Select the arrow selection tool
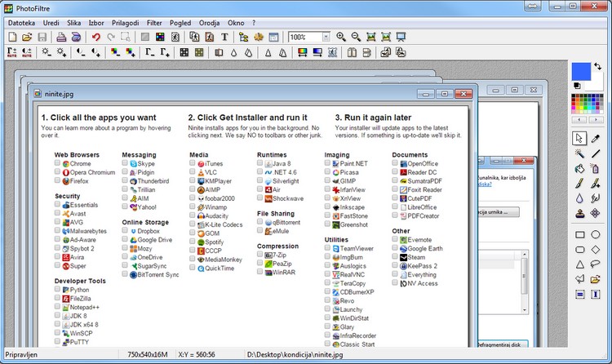Viewport: 612px width, 364px height. coord(579,138)
